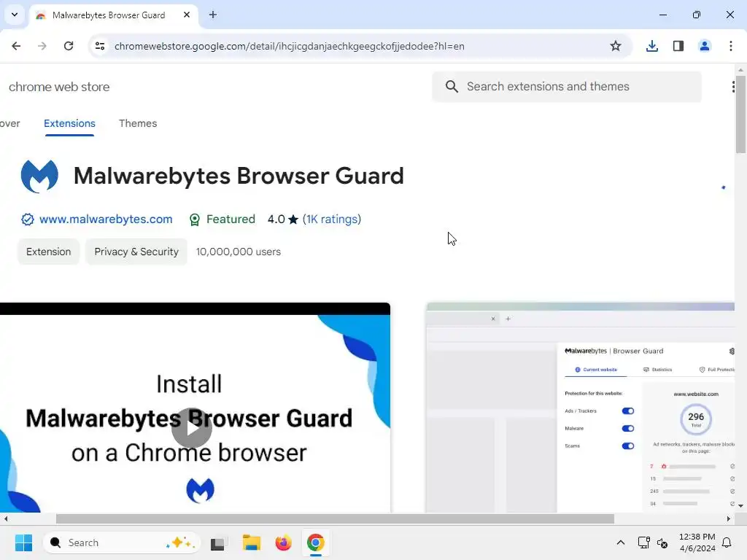Click the Search extensions and themes field

(567, 86)
